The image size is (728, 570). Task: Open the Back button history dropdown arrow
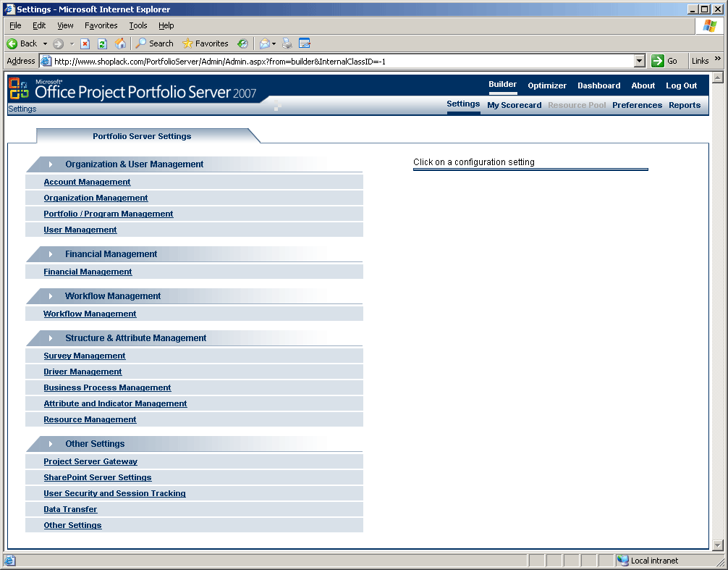coord(45,43)
